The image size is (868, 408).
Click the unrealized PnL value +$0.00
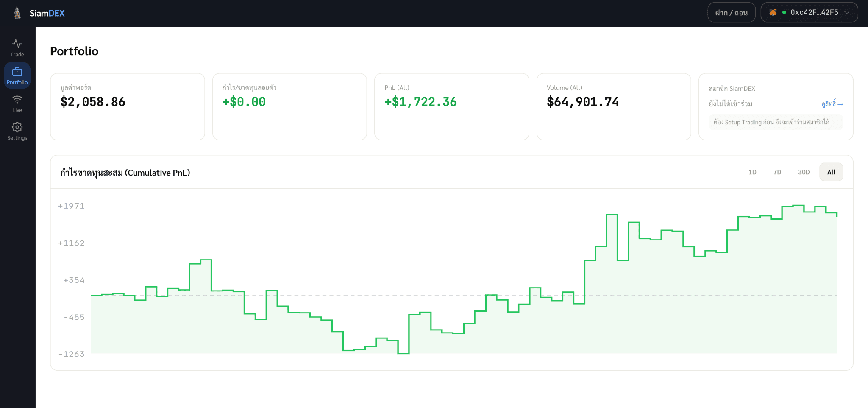click(244, 102)
